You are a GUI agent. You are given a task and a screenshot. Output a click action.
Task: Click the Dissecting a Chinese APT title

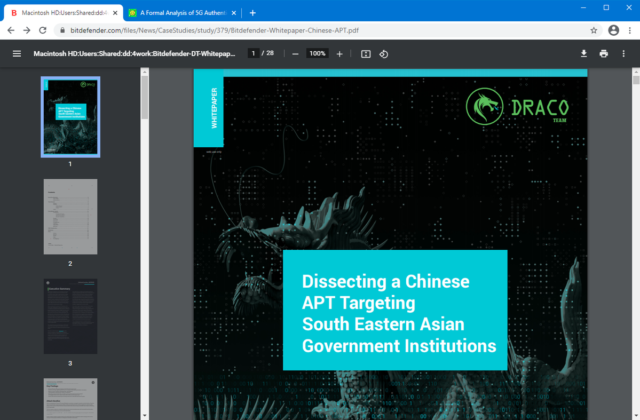coord(399,313)
